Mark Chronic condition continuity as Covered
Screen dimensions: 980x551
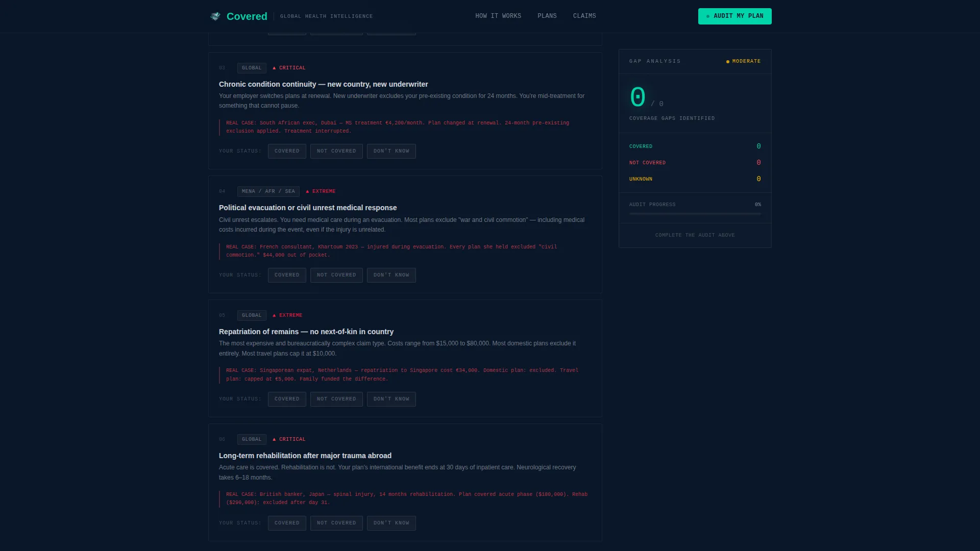point(287,151)
